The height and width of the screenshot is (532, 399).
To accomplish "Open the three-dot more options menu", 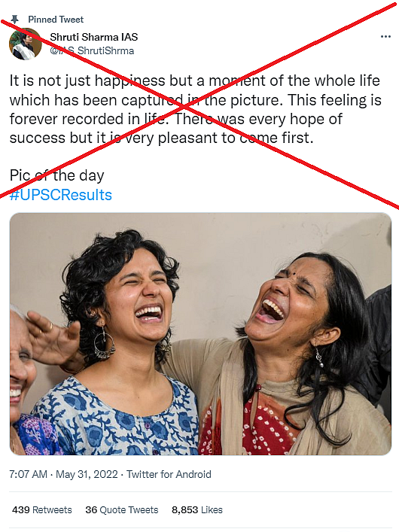I will point(385,37).
